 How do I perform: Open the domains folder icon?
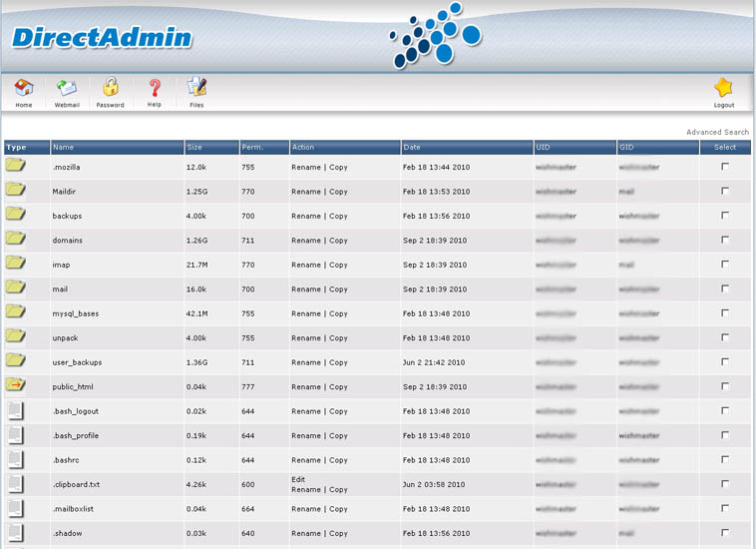click(x=15, y=238)
